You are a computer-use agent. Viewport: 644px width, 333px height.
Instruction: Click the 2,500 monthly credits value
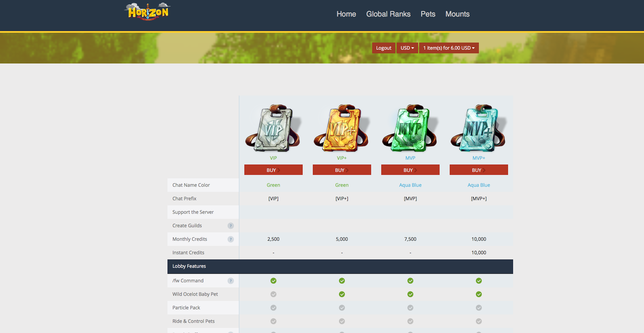coord(273,239)
